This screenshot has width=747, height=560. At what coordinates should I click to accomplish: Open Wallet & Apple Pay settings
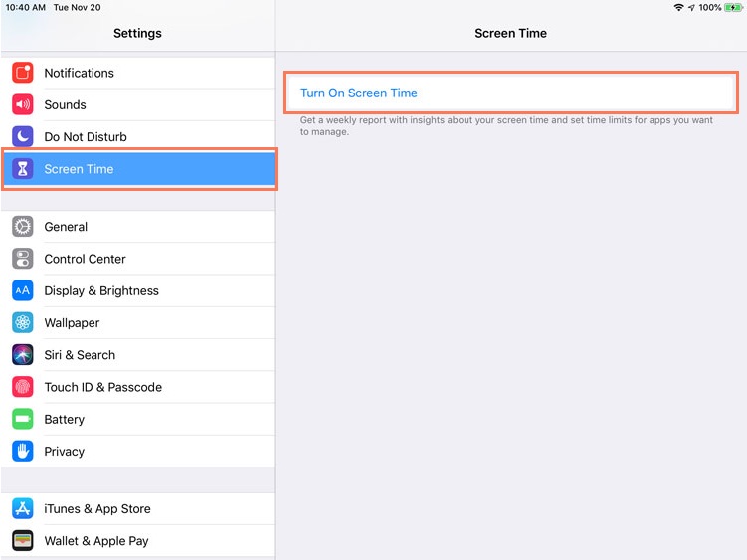[x=96, y=541]
